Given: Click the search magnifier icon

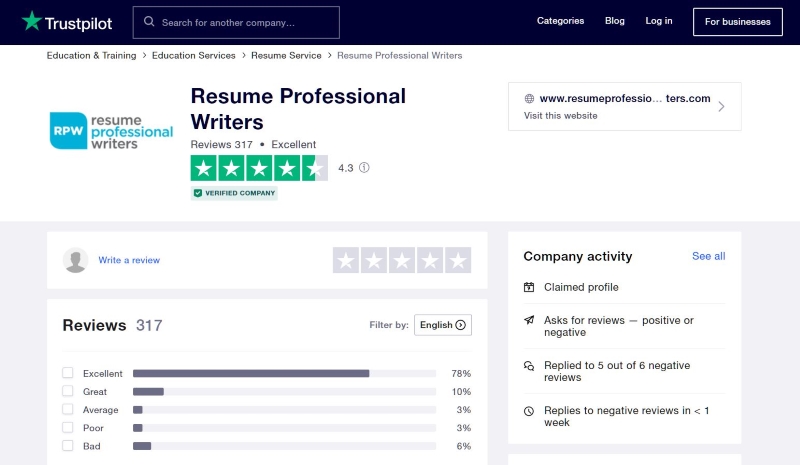Looking at the screenshot, I should (x=149, y=21).
